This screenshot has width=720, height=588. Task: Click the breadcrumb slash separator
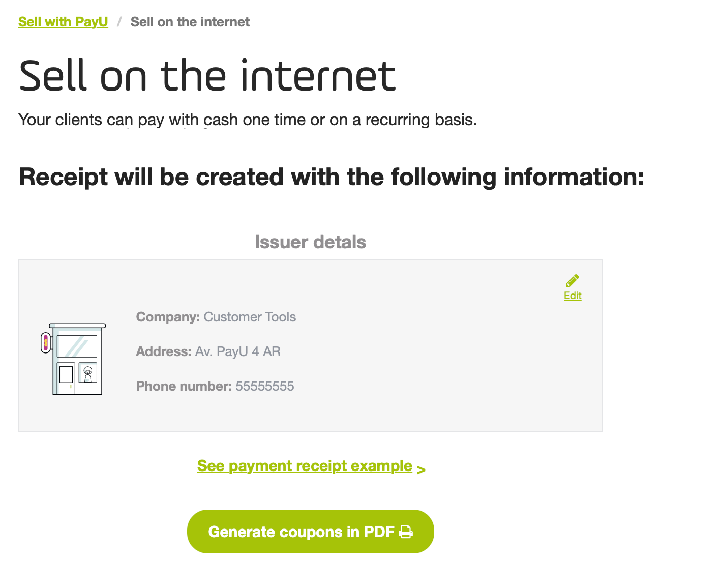(x=119, y=22)
